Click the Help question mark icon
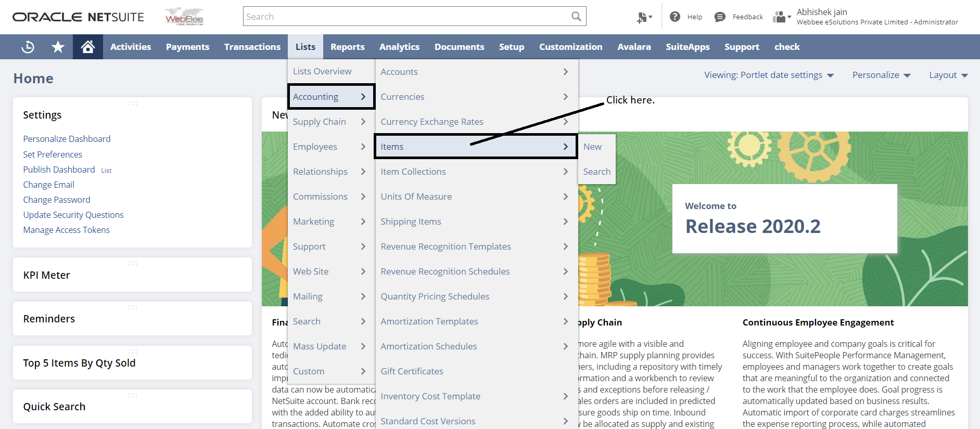 (675, 17)
